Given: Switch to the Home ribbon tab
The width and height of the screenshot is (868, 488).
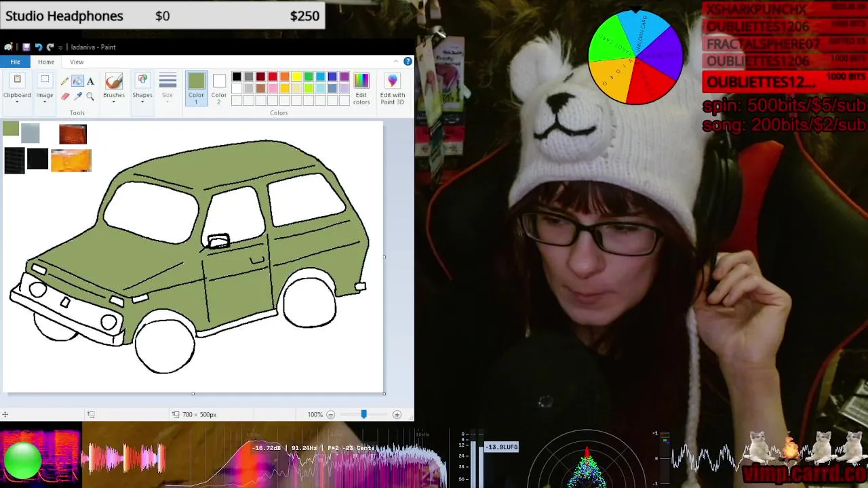Looking at the screenshot, I should coord(46,62).
